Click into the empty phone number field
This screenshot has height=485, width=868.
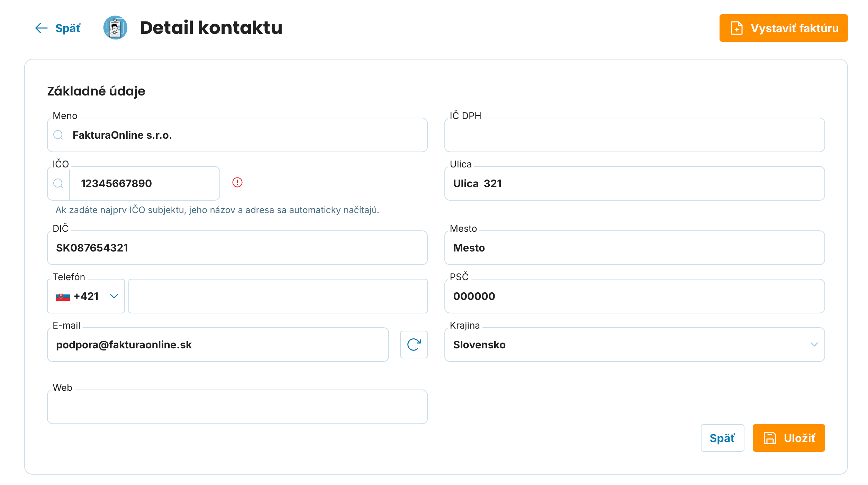click(x=278, y=296)
